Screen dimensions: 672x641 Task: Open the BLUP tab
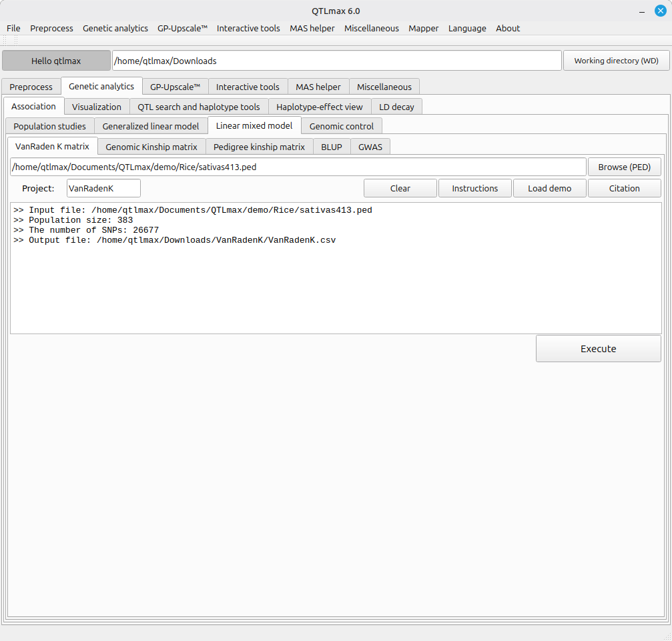click(331, 147)
